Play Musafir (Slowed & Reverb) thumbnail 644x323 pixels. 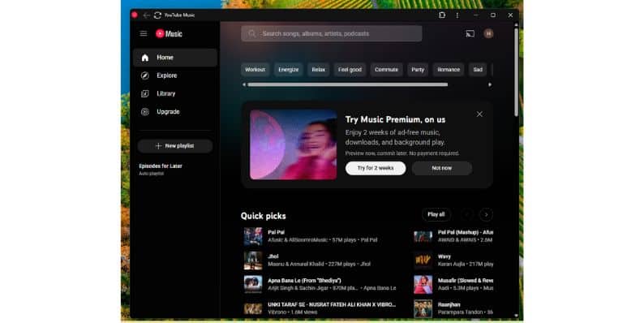pyautogui.click(x=423, y=284)
